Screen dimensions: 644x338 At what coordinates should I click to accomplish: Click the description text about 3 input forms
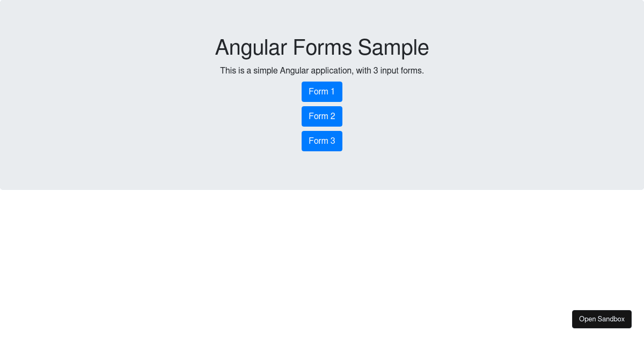tap(322, 70)
